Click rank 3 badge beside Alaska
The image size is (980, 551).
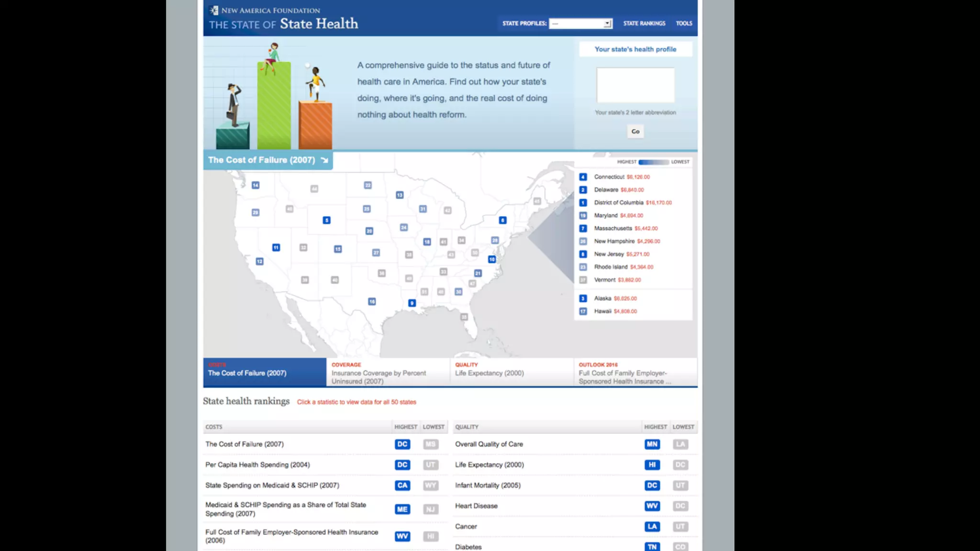tap(583, 298)
